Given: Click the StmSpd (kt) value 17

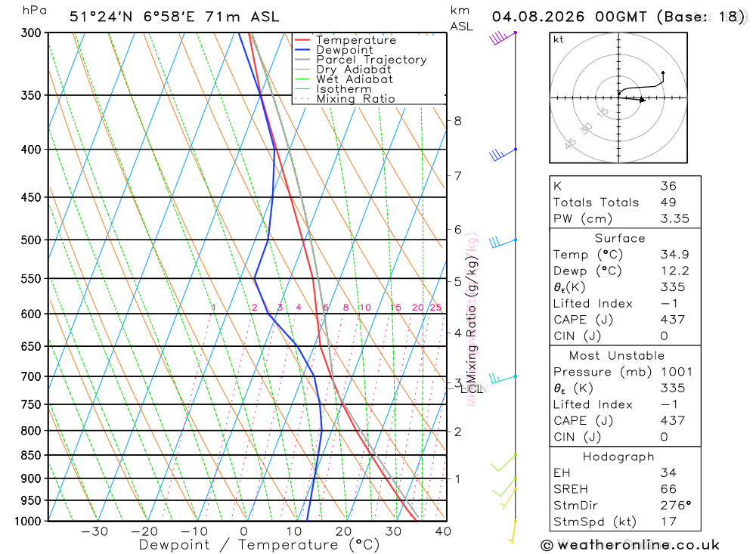Looking at the screenshot, I should (668, 522).
